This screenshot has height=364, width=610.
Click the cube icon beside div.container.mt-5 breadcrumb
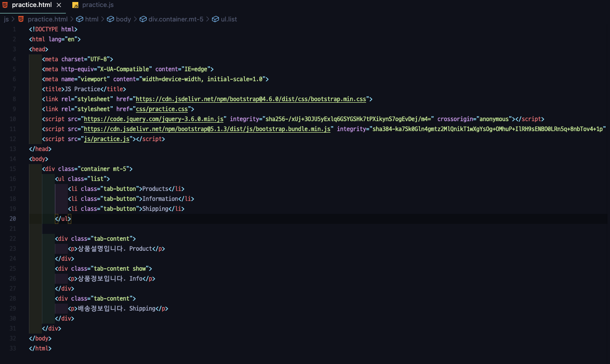pos(143,19)
